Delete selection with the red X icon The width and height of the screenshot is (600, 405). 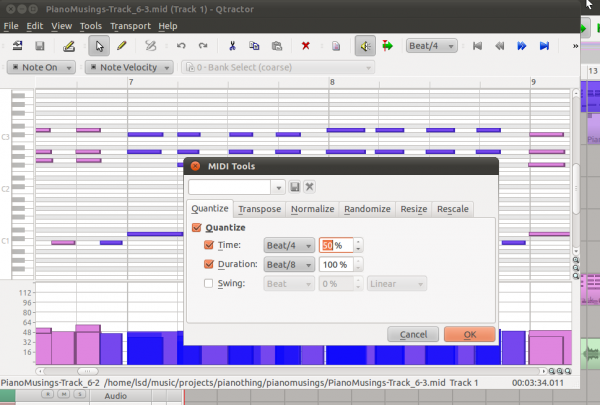[305, 46]
